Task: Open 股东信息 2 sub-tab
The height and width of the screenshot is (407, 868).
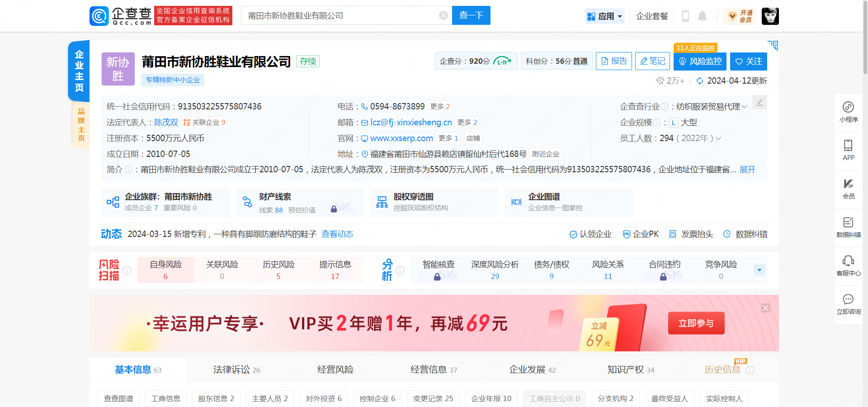Action: pyautogui.click(x=216, y=398)
